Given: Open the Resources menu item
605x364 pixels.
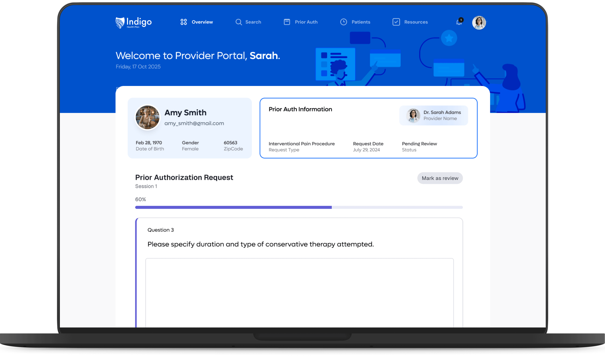Looking at the screenshot, I should click(x=416, y=22).
